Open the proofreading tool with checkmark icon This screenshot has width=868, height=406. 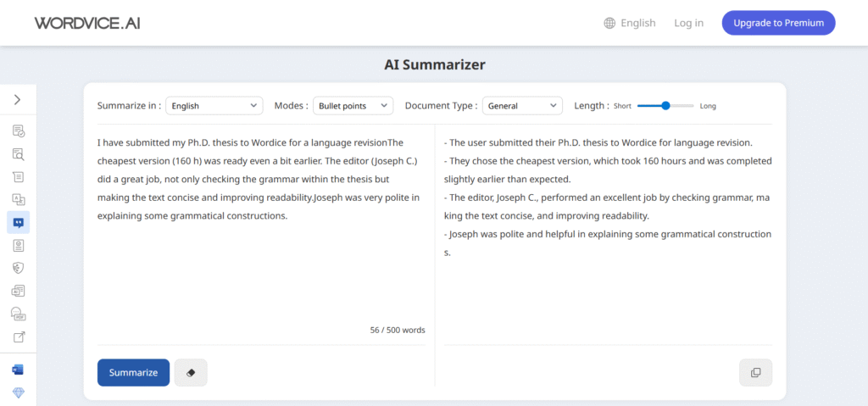coord(19,131)
